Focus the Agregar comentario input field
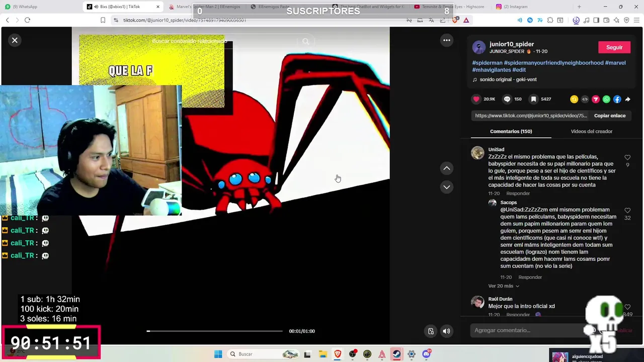Viewport: 644px width, 362px height. 528,330
